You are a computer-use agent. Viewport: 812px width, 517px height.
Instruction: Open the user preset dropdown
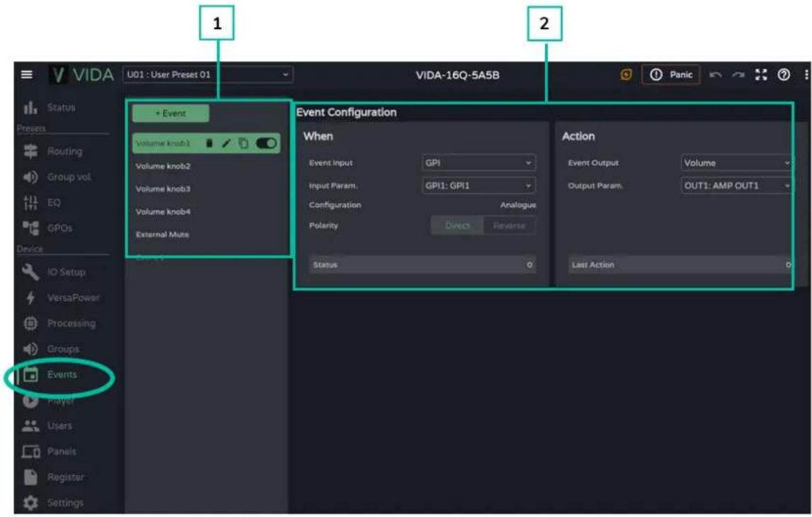point(208,74)
